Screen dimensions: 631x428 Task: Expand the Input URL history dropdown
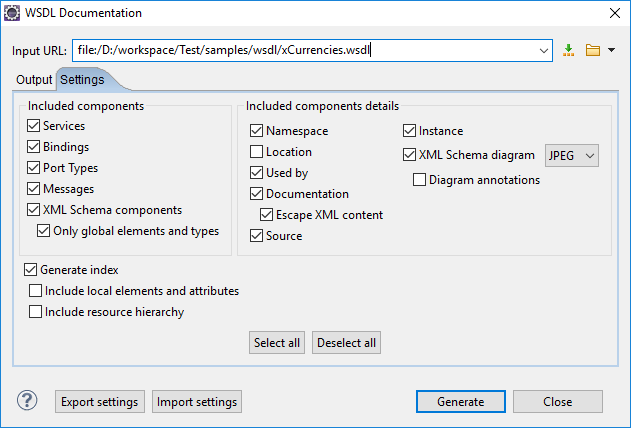tap(543, 50)
